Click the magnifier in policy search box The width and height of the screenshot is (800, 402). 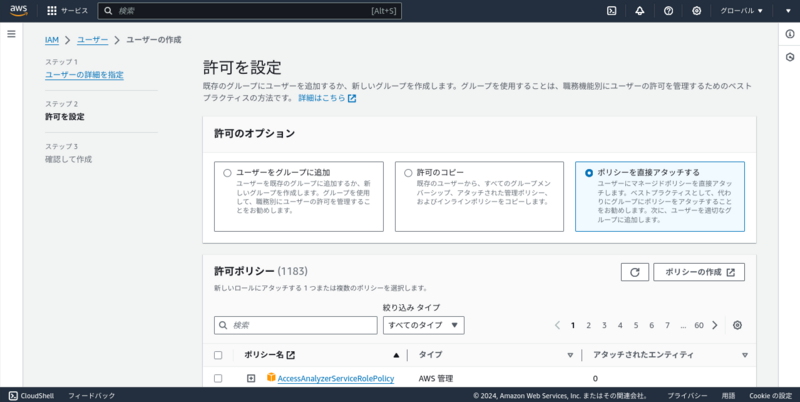(x=223, y=325)
